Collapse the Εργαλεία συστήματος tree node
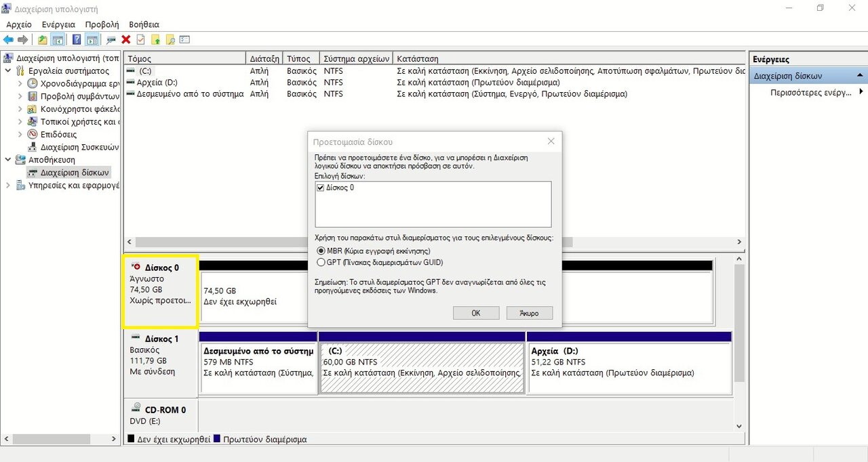 click(8, 71)
